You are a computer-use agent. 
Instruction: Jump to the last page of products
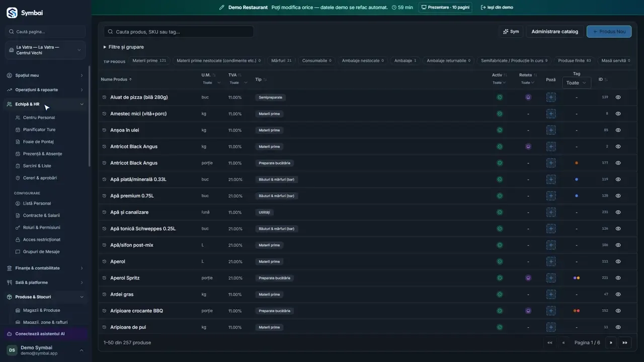625,343
